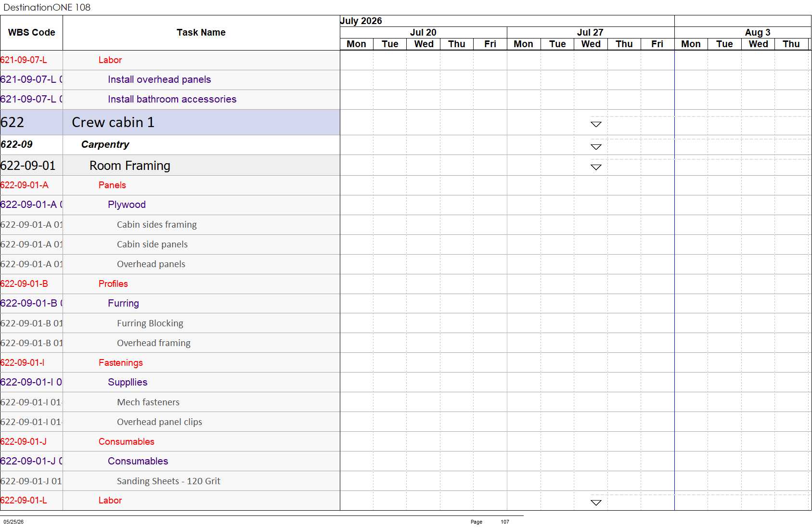Click the 622-09-01-L Labor row Gantt marker
This screenshot has width=812, height=528.
(x=596, y=502)
